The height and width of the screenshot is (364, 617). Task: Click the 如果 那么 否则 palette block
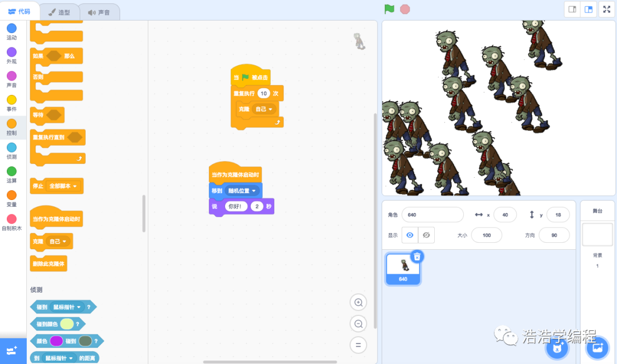point(56,75)
